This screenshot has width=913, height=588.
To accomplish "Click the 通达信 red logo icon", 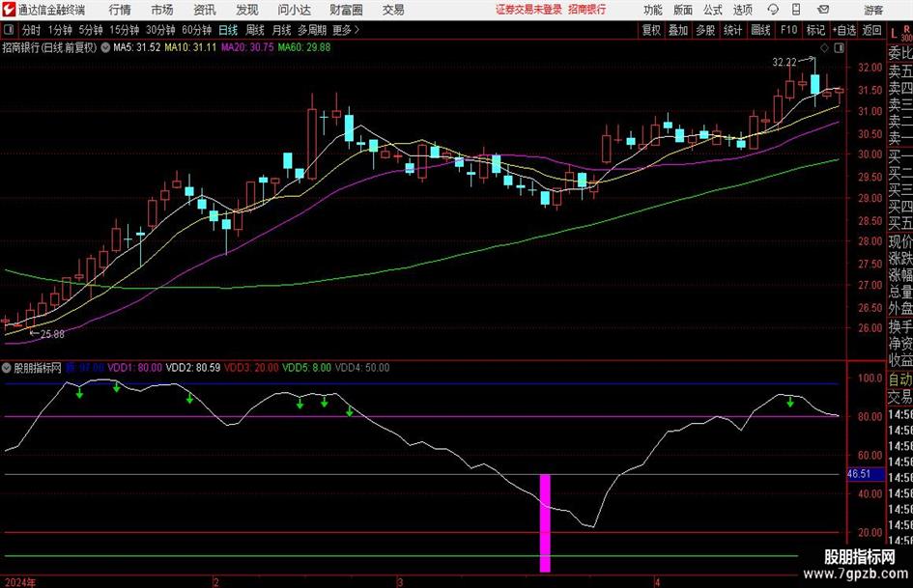I will [8, 10].
